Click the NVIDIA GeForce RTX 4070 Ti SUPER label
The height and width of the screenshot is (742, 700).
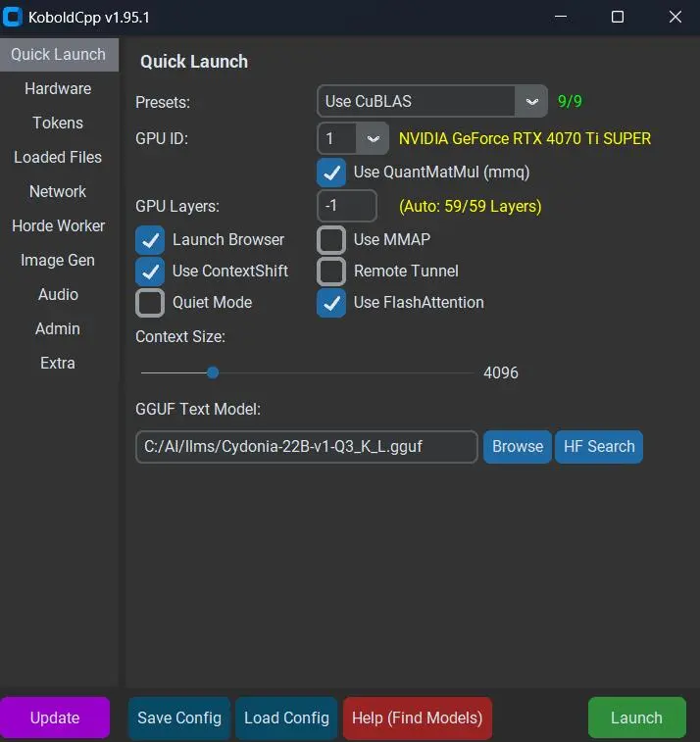pos(525,138)
